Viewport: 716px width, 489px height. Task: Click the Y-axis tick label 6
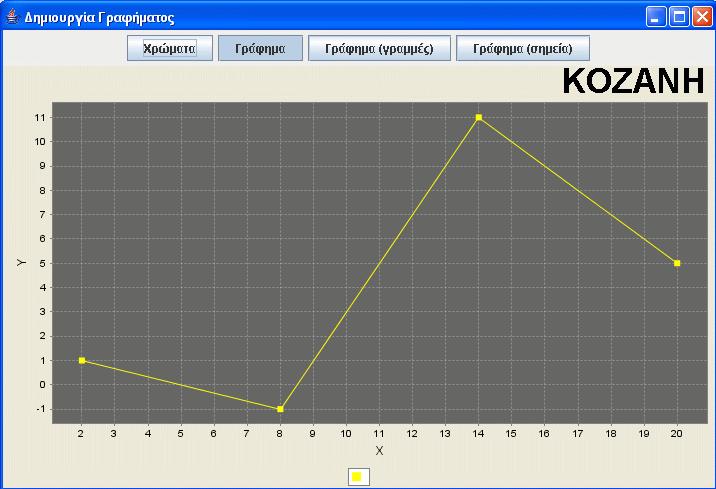click(x=43, y=239)
